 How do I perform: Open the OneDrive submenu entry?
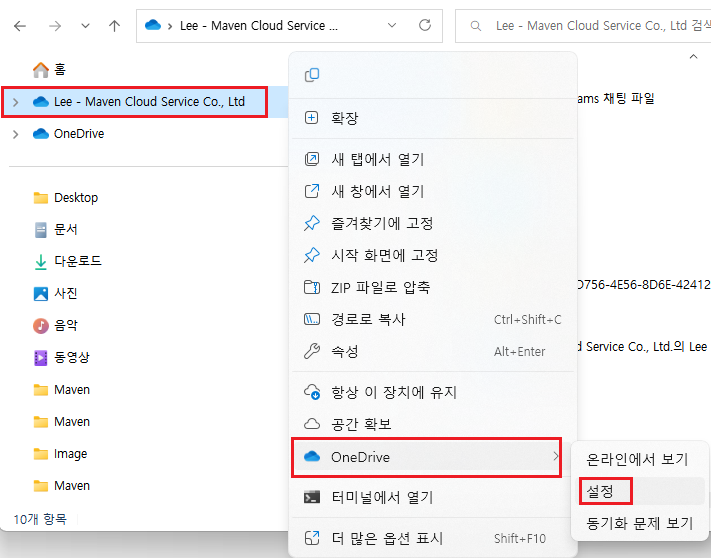coord(426,457)
